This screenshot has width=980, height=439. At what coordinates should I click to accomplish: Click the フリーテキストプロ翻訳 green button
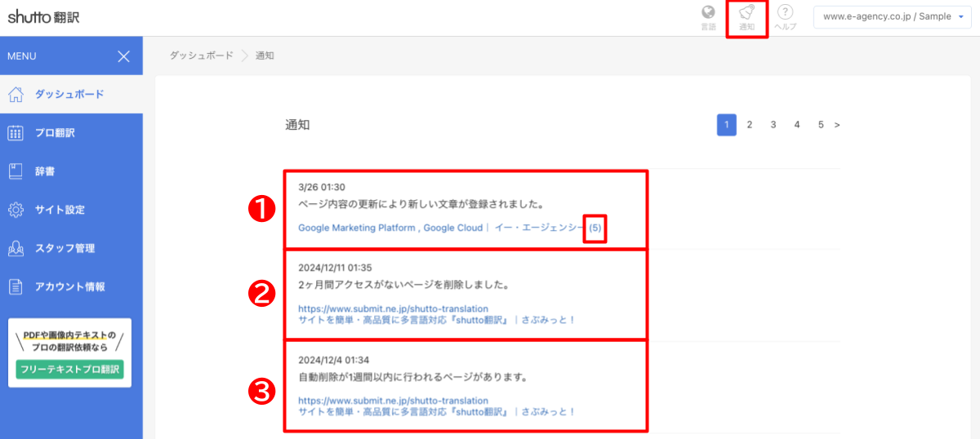click(x=69, y=370)
